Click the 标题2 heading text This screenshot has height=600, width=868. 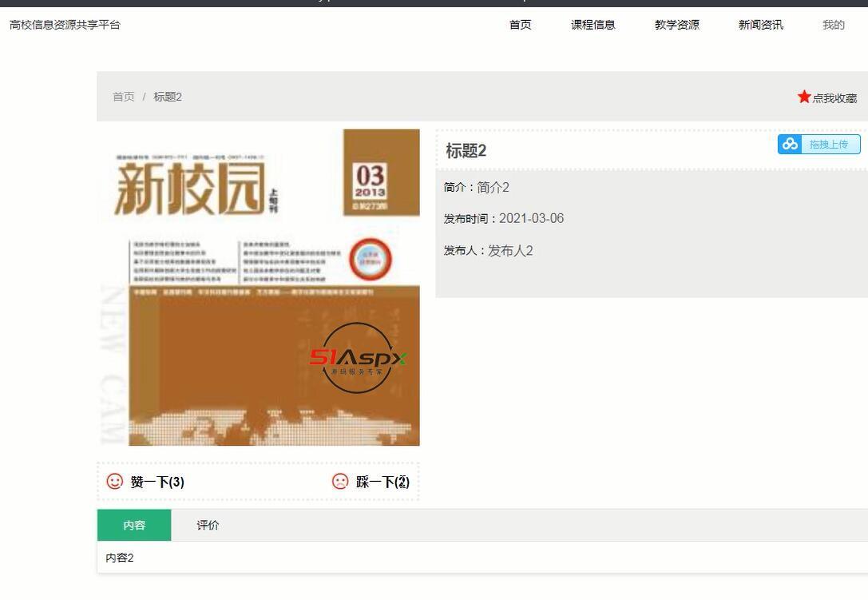tap(466, 151)
